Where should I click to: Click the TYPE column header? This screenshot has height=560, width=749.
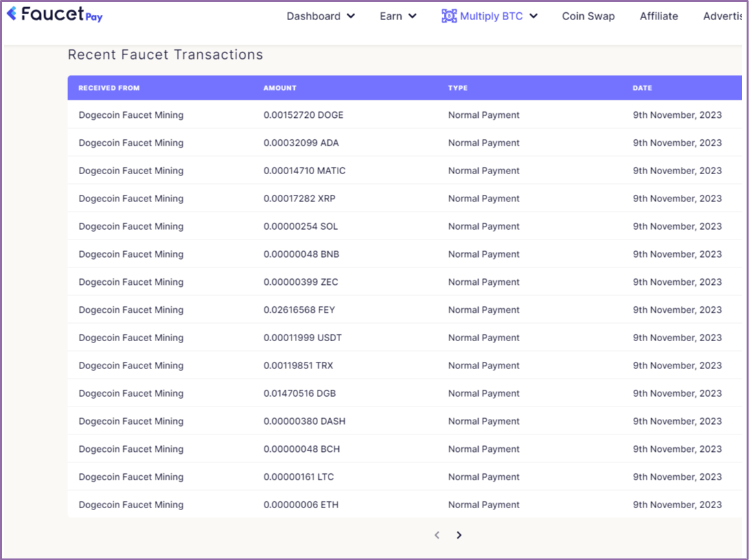pos(457,88)
